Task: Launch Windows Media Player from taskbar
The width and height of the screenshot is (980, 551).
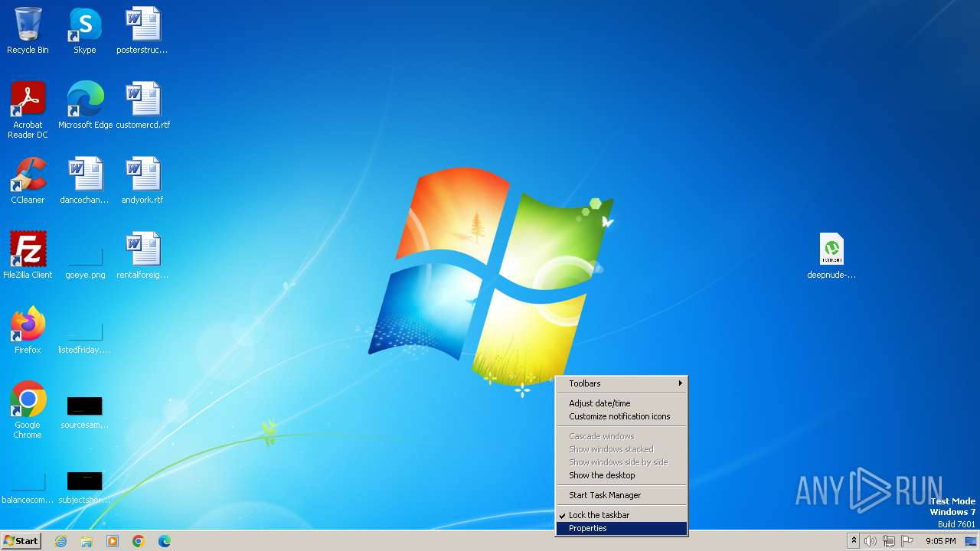Action: (x=113, y=541)
